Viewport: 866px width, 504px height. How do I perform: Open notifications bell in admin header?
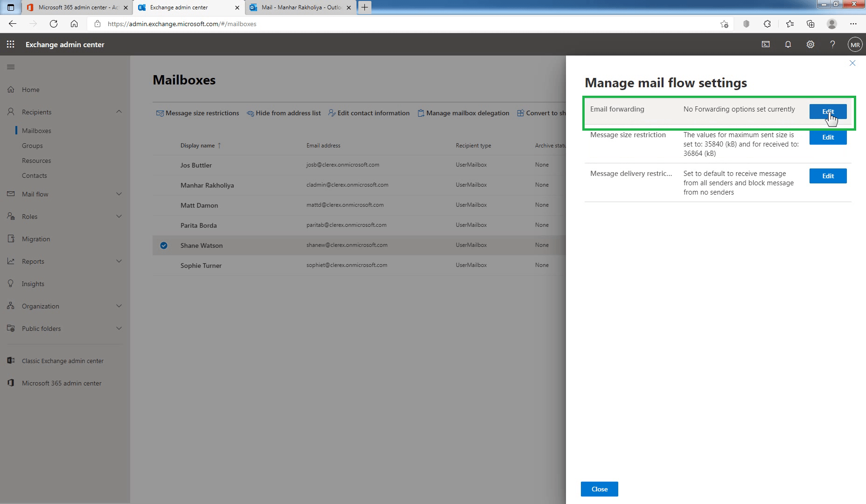point(788,44)
